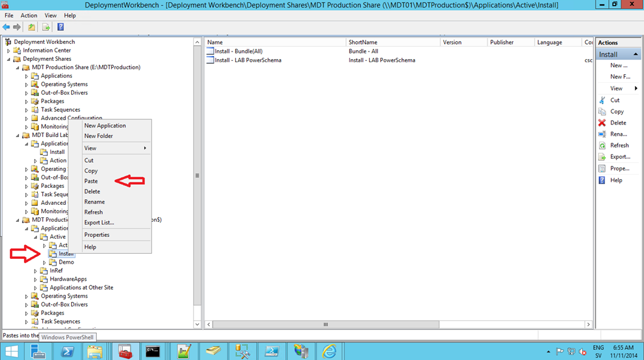The image size is (644, 360).
Task: Click the Up One Level toolbar icon
Action: (x=31, y=27)
